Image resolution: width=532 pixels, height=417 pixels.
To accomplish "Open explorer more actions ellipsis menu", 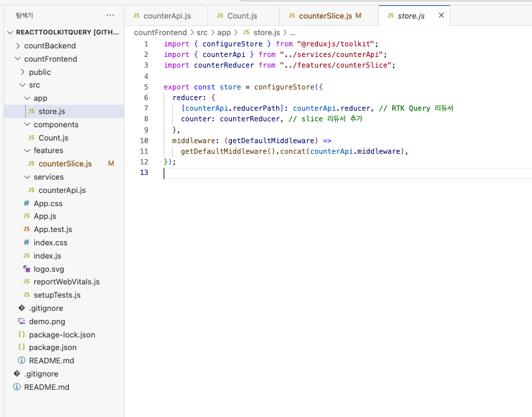I will pyautogui.click(x=110, y=15).
